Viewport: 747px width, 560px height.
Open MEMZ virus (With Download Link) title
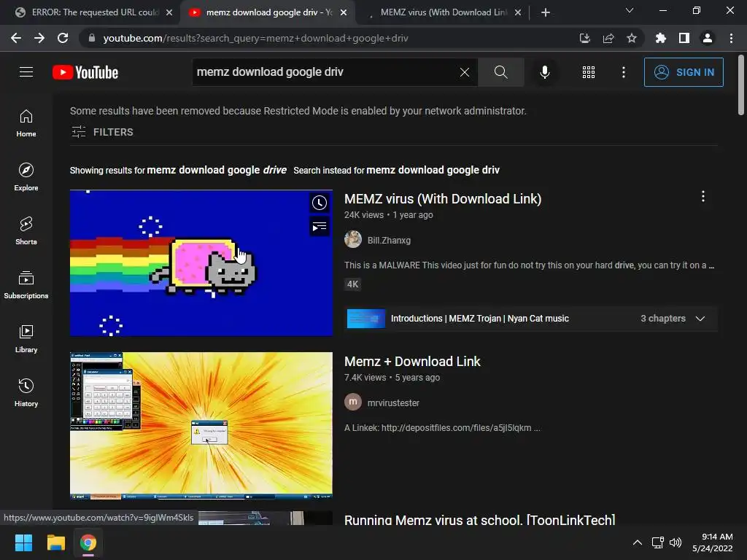pyautogui.click(x=443, y=199)
